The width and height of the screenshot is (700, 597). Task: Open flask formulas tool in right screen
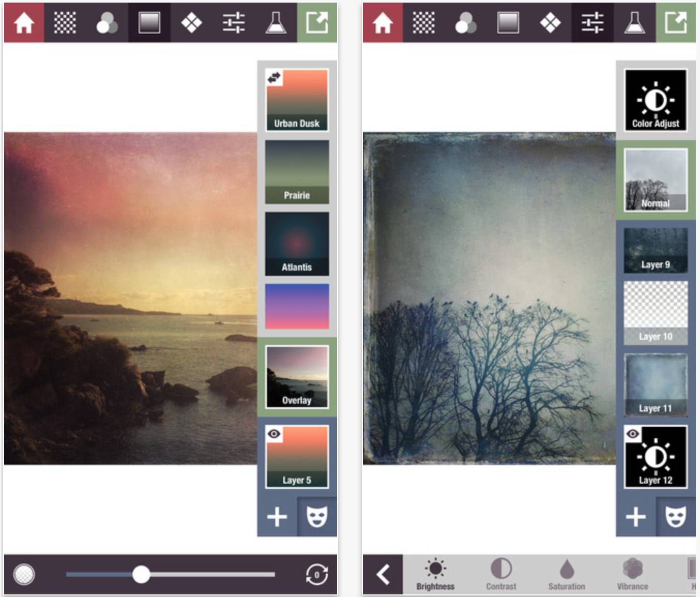pyautogui.click(x=634, y=23)
